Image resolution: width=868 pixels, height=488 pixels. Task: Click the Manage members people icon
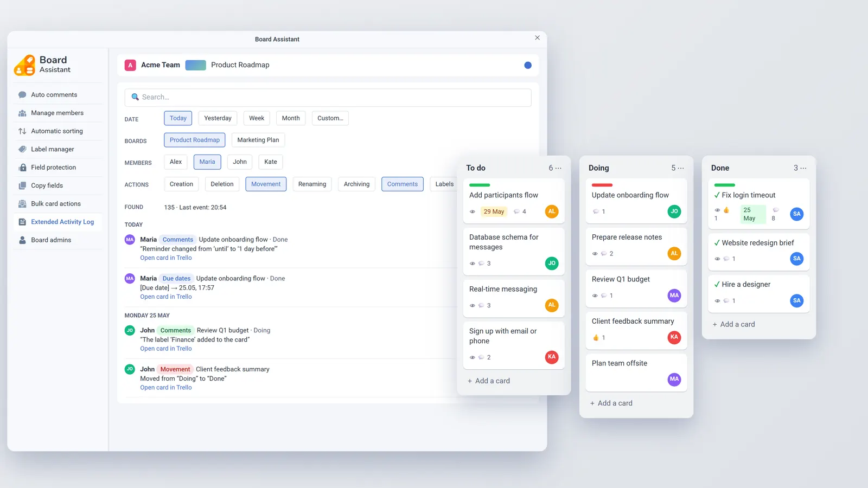point(22,113)
